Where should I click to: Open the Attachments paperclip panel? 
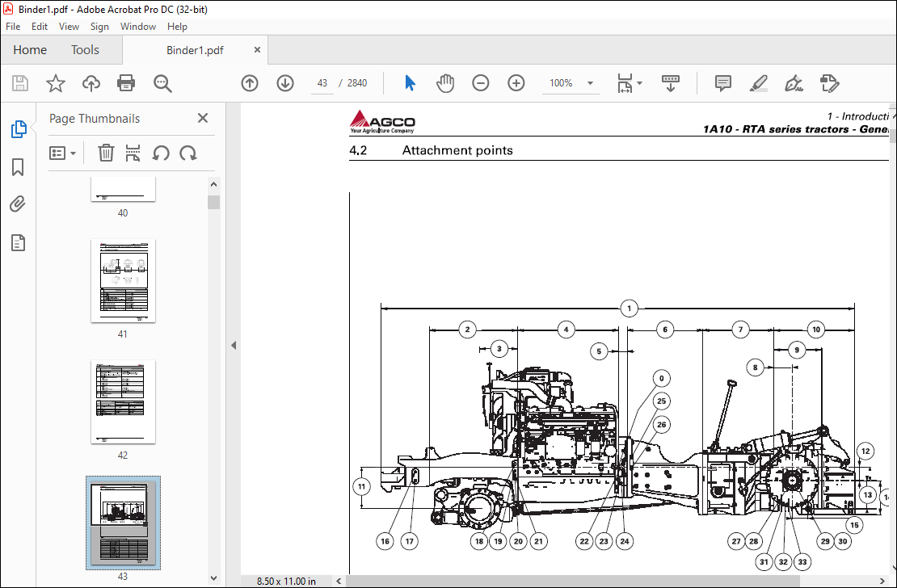pos(19,204)
